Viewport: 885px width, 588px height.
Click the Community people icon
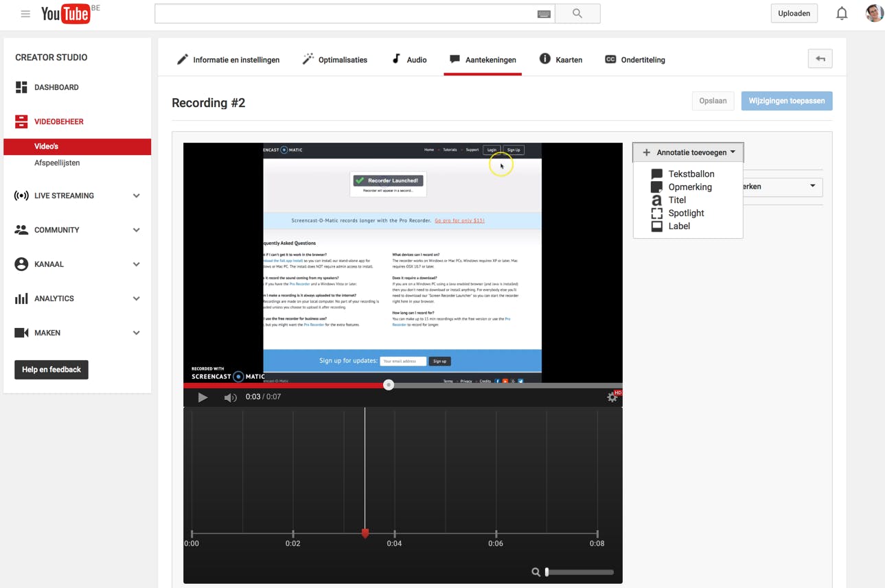[x=21, y=230]
